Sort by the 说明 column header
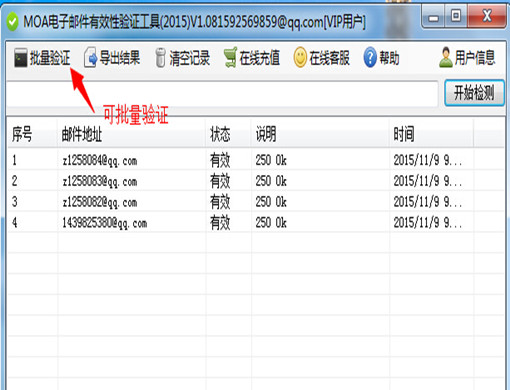The height and width of the screenshot is (390, 510). (320, 134)
